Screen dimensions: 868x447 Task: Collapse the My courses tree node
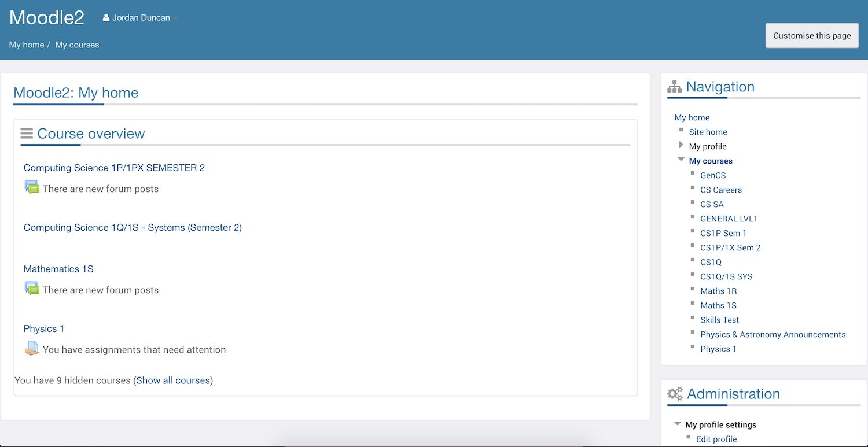point(681,160)
